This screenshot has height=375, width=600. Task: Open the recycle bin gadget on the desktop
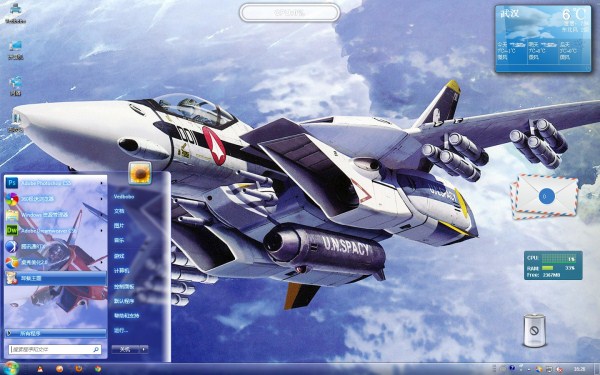(x=534, y=330)
